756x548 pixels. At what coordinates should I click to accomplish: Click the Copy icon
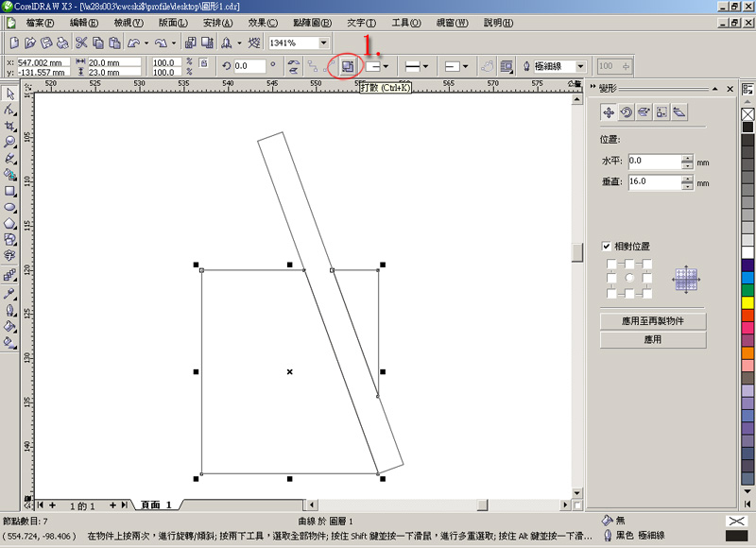98,43
